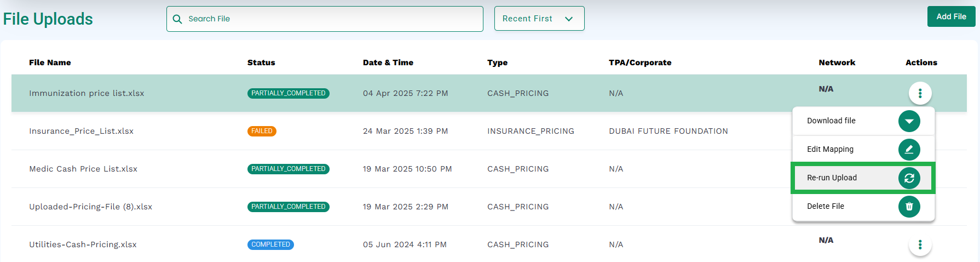Focus the Search File input field

click(x=325, y=19)
